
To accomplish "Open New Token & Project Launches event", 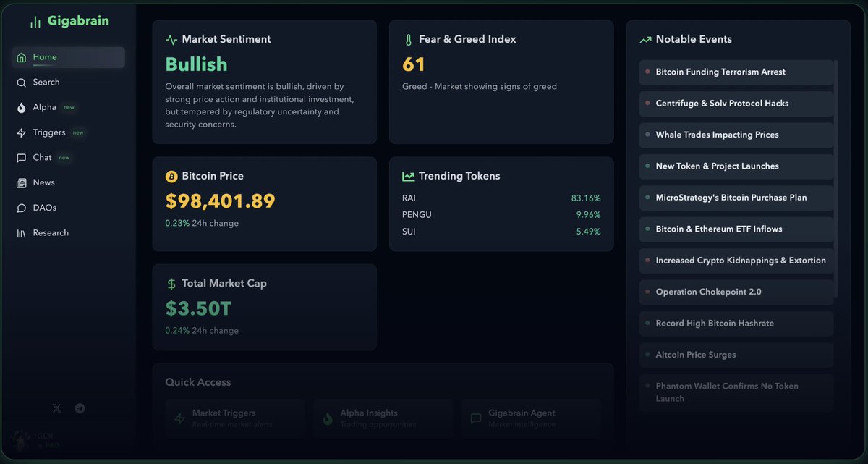I will (x=736, y=166).
